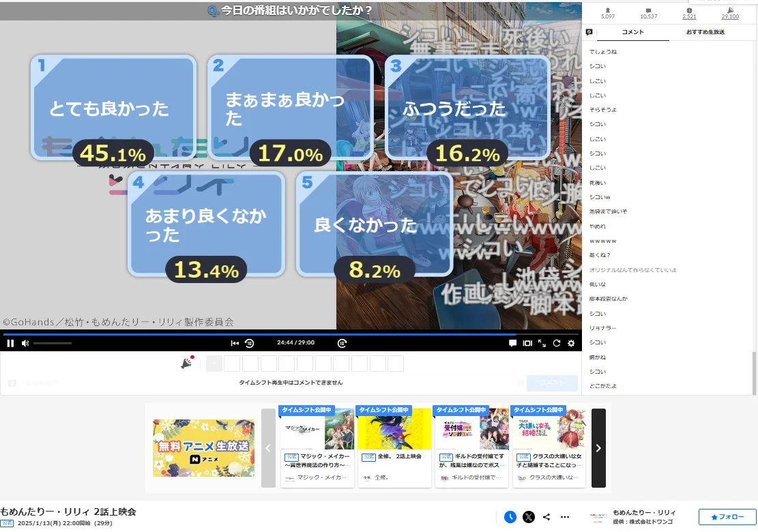Open the もめんたりー・リリィ channel link

tap(644, 512)
